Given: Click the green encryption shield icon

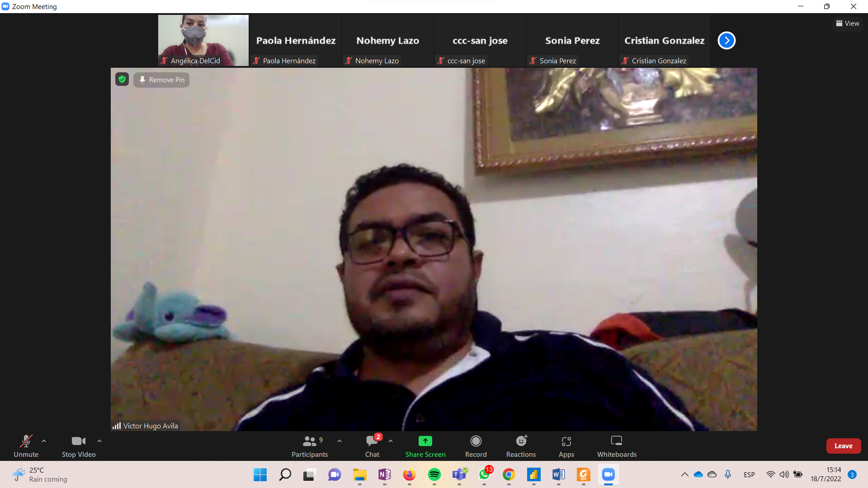Looking at the screenshot, I should [122, 80].
